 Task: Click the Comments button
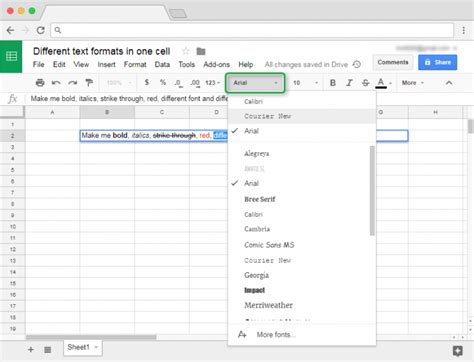[x=393, y=62]
